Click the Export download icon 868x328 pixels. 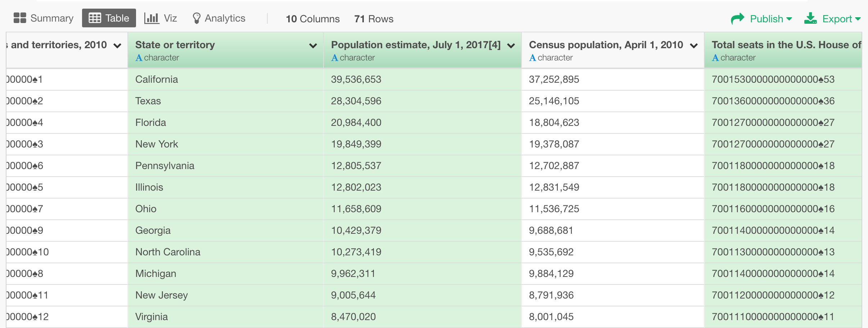(x=811, y=17)
